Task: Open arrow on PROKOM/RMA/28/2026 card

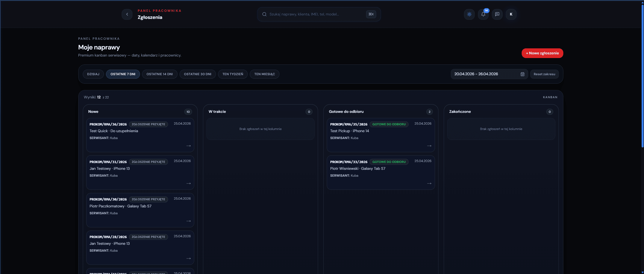Action: click(188, 258)
